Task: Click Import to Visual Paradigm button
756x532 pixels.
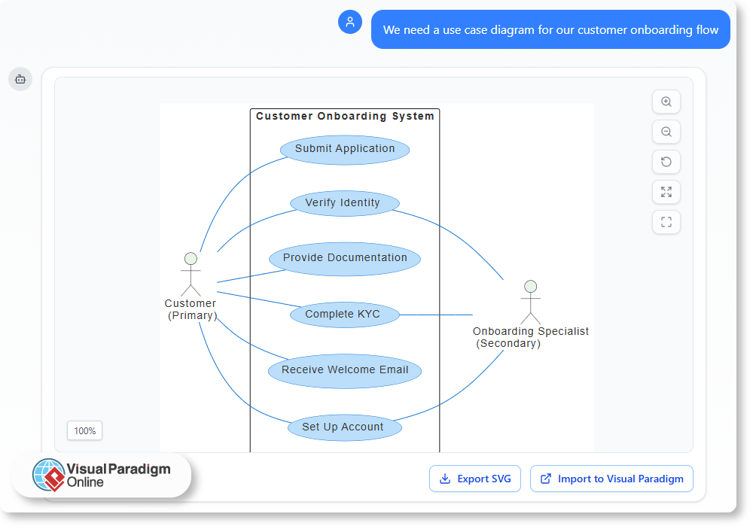Action: (x=611, y=479)
